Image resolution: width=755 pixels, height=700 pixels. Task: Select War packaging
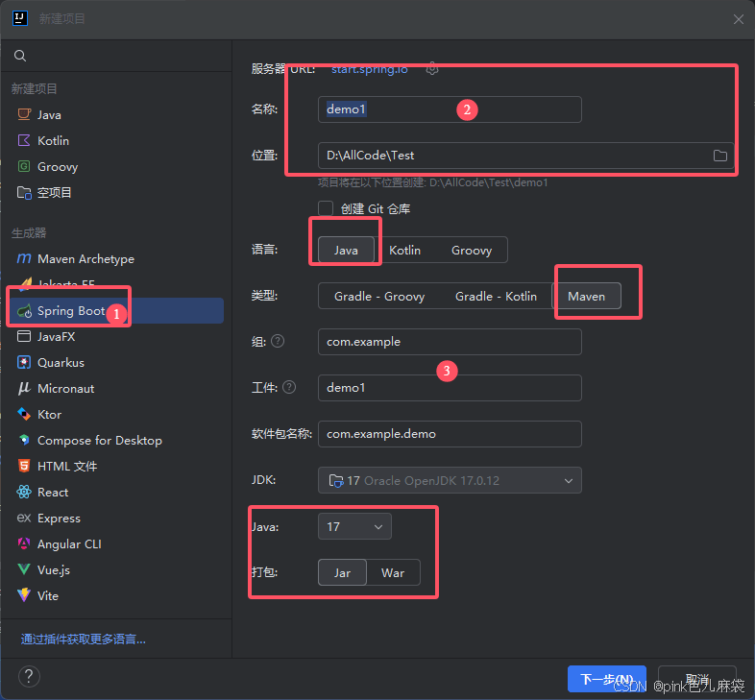pyautogui.click(x=393, y=573)
